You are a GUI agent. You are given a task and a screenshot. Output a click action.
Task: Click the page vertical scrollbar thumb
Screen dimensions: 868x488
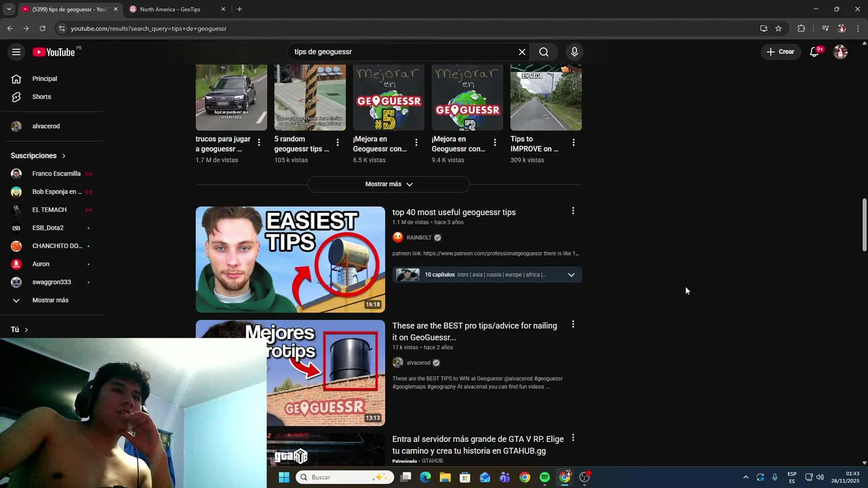click(x=864, y=224)
